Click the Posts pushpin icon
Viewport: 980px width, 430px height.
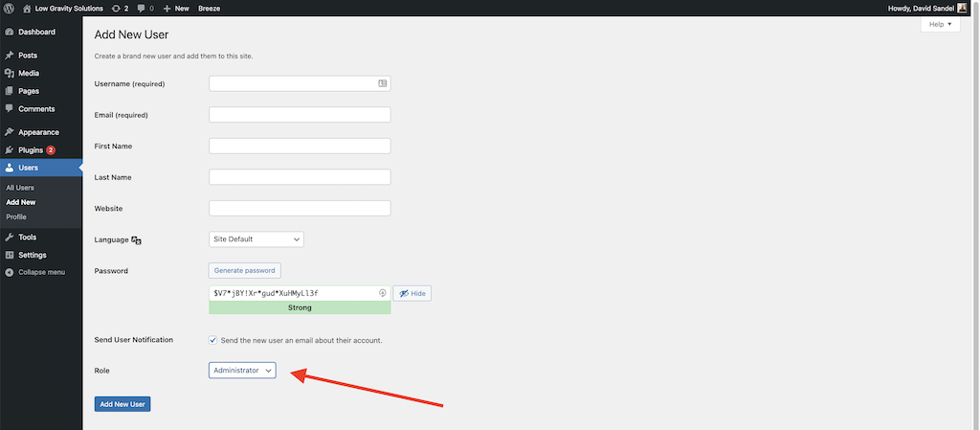click(10, 56)
